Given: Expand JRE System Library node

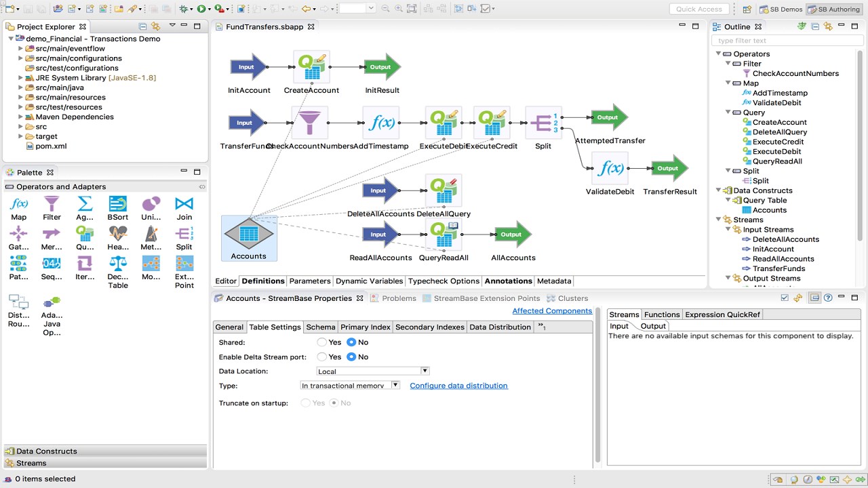Looking at the screenshot, I should point(21,78).
